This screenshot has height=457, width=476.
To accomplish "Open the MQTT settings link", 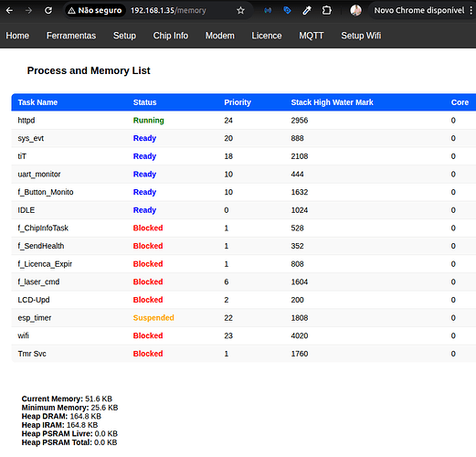I will [312, 36].
